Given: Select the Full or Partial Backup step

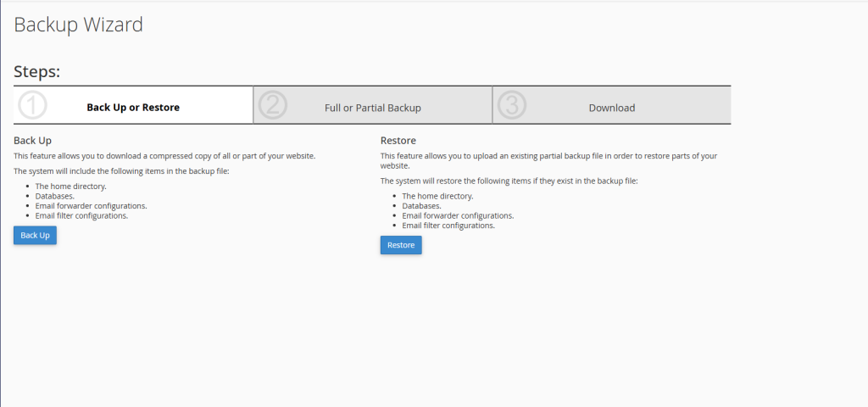Looking at the screenshot, I should (x=373, y=105).
